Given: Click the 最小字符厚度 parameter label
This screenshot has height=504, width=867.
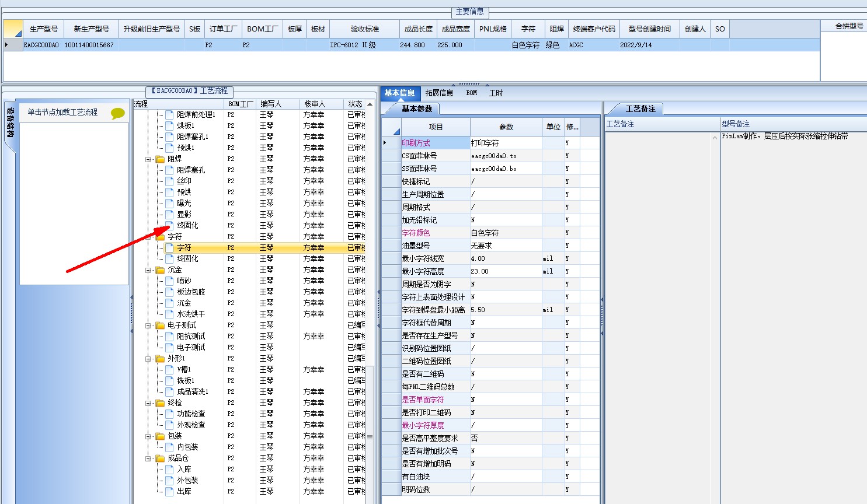Looking at the screenshot, I should 423,425.
